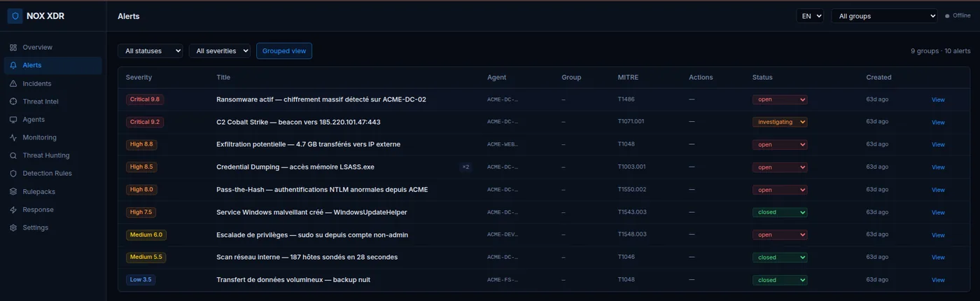This screenshot has width=980, height=301.
Task: Click the Monitoring pulse icon
Action: pyautogui.click(x=13, y=138)
